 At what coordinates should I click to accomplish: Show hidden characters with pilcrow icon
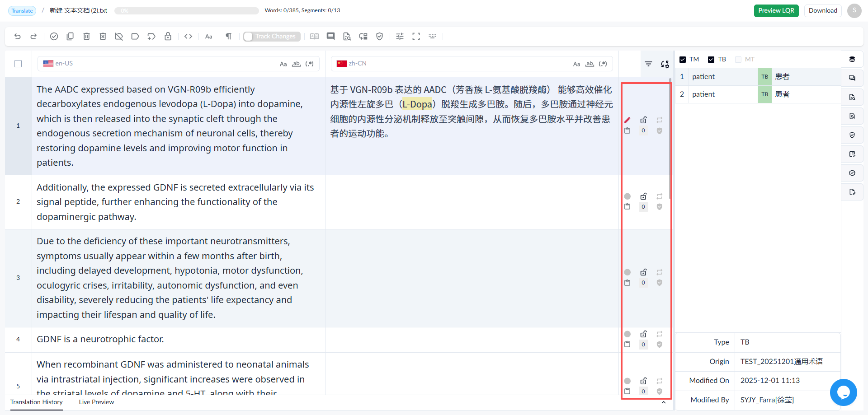[x=228, y=37]
